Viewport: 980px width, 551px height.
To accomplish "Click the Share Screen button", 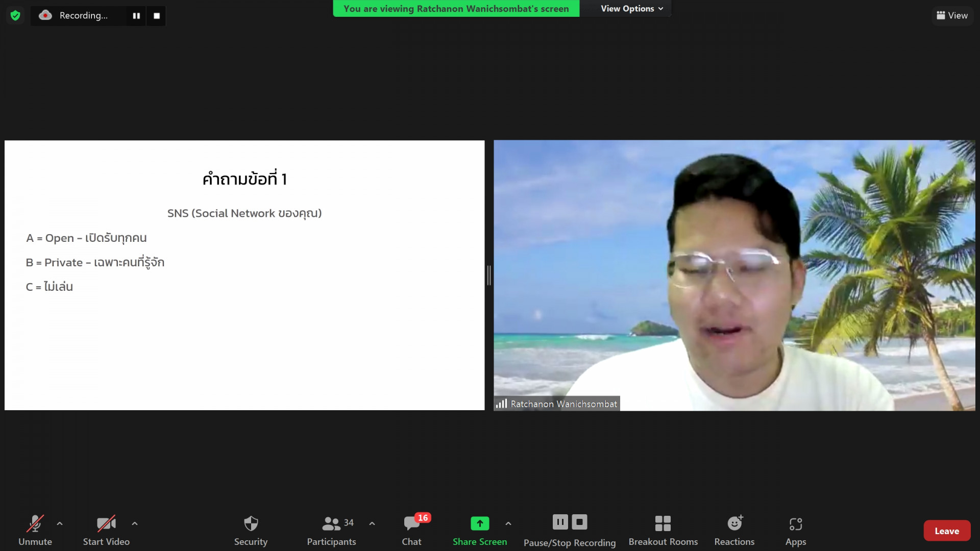I will 479,531.
